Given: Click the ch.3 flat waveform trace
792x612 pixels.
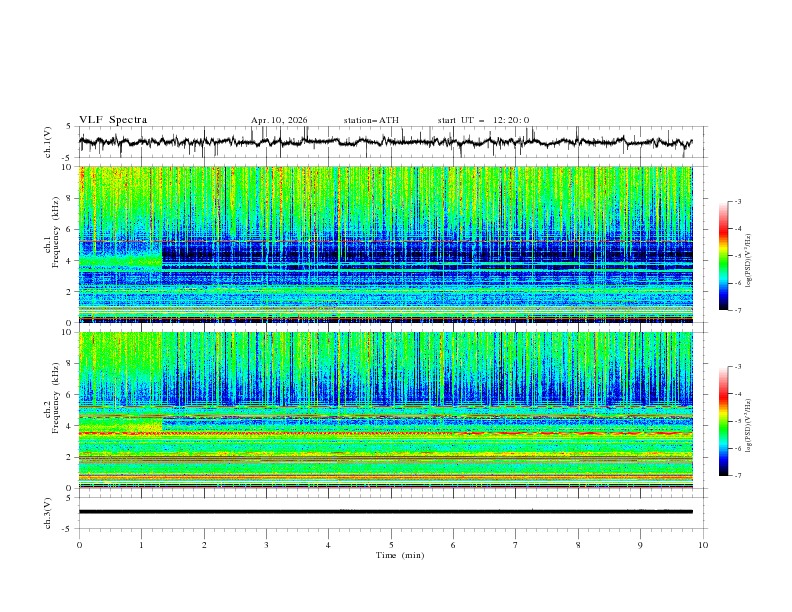Looking at the screenshot, I should [x=385, y=512].
